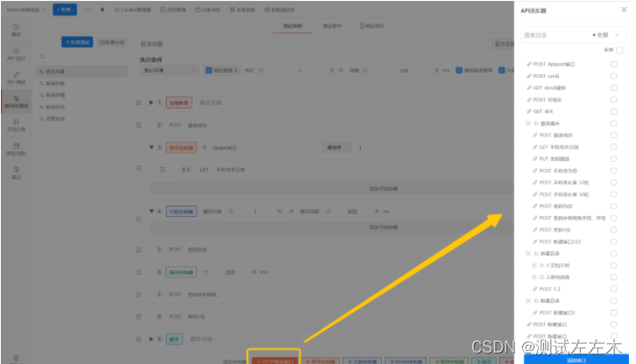Check the box for 登录模块 folder
636x364 pixels.
614,123
